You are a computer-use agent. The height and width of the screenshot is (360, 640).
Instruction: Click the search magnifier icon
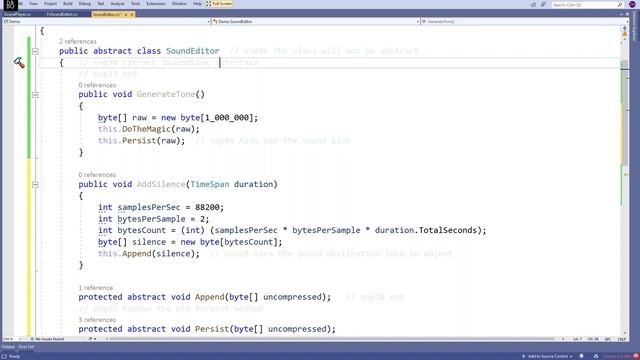tap(620, 4)
